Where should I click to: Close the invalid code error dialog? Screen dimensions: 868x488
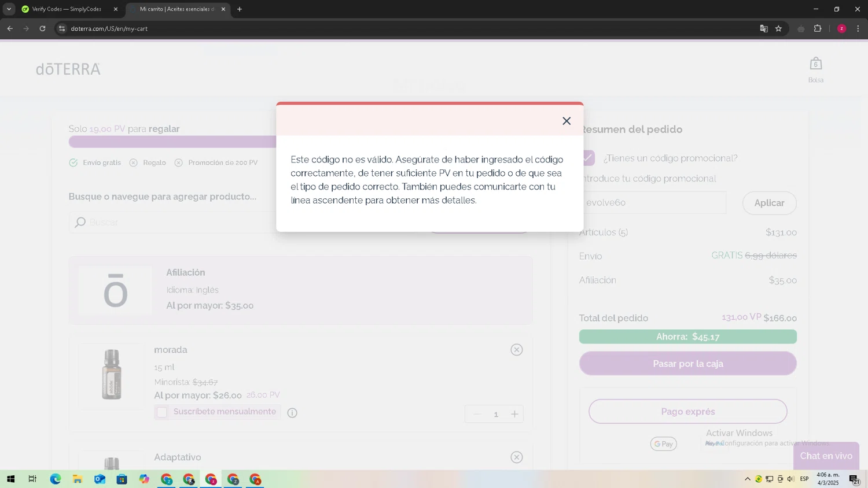[567, 121]
